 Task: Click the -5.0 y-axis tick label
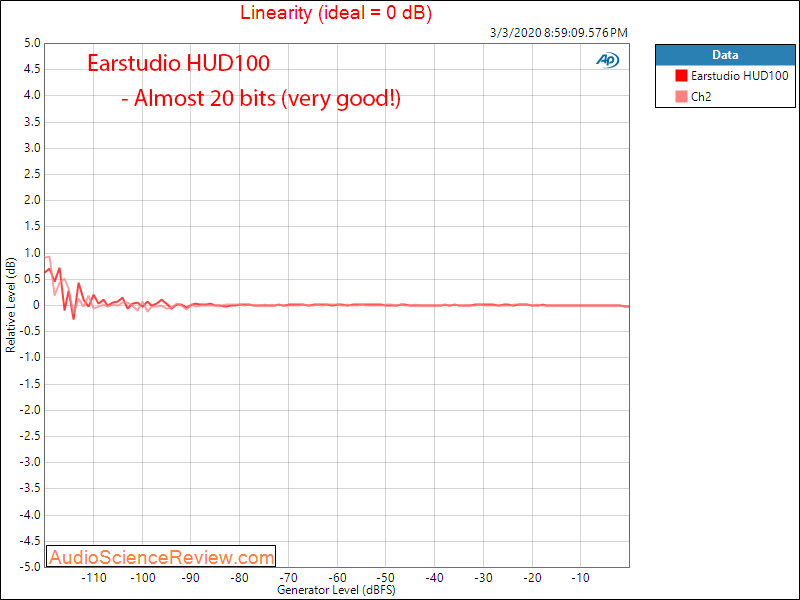30,566
